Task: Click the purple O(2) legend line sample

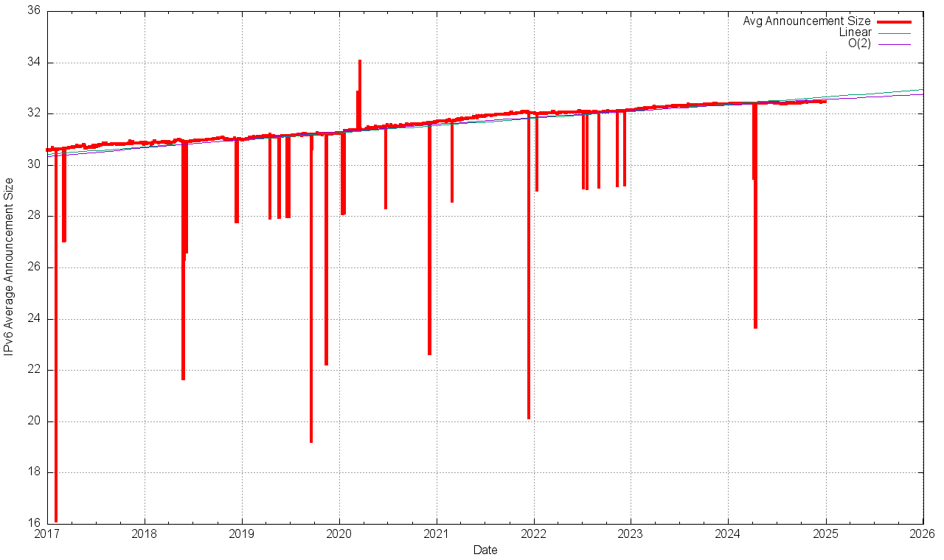Action: click(x=894, y=44)
